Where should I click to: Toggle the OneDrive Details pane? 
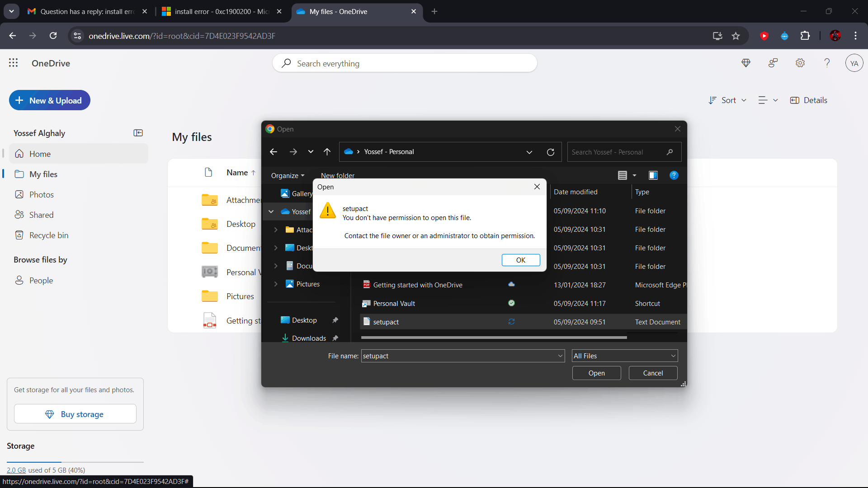click(808, 100)
